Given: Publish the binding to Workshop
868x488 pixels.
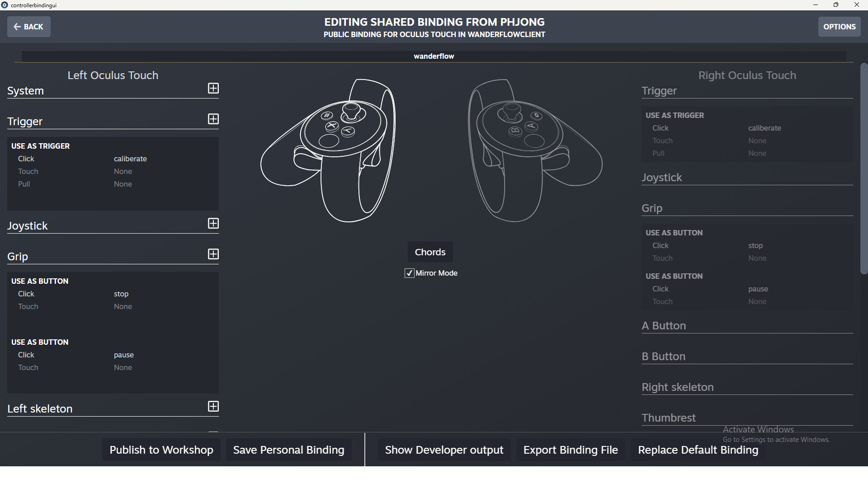Looking at the screenshot, I should click(x=161, y=450).
